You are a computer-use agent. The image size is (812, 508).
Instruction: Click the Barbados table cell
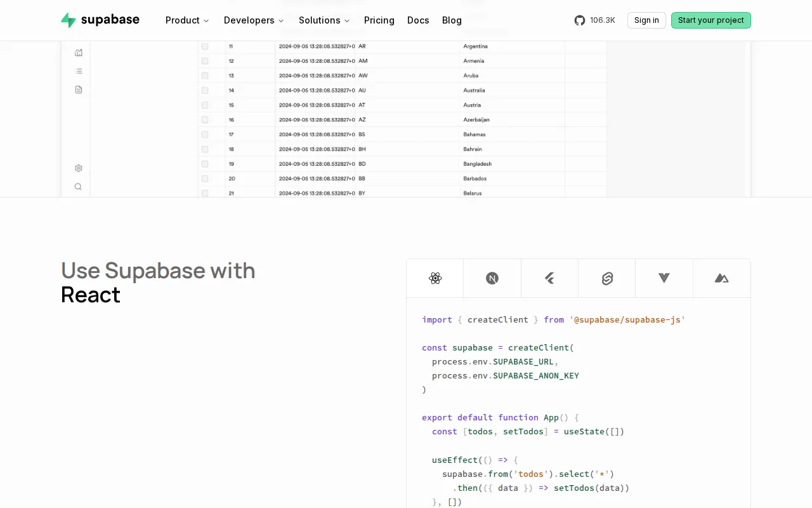pos(513,178)
